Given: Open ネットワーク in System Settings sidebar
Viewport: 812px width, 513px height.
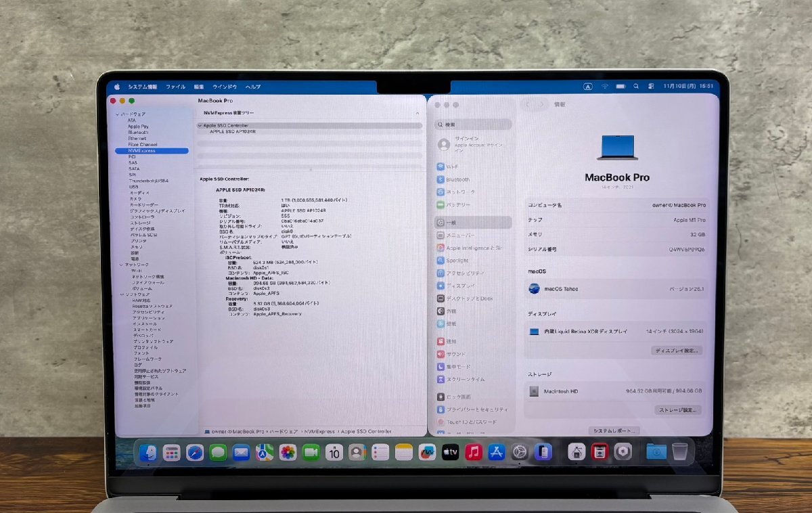Looking at the screenshot, I should 474,192.
